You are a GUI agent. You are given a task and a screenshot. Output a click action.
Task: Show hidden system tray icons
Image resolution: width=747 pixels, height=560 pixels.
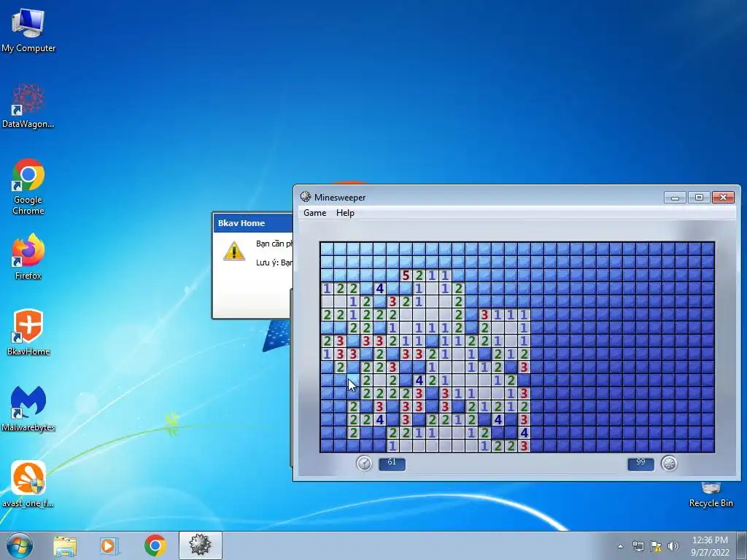(x=620, y=546)
